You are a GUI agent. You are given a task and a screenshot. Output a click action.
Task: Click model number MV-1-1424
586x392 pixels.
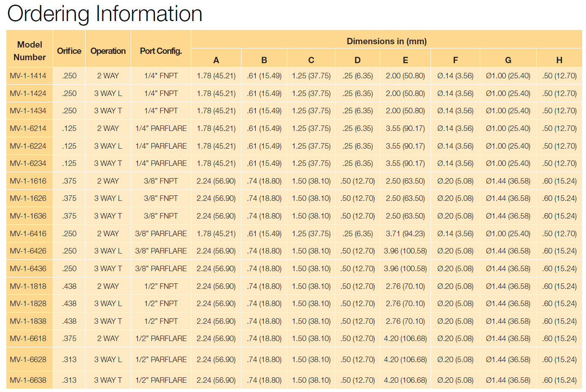pos(28,93)
